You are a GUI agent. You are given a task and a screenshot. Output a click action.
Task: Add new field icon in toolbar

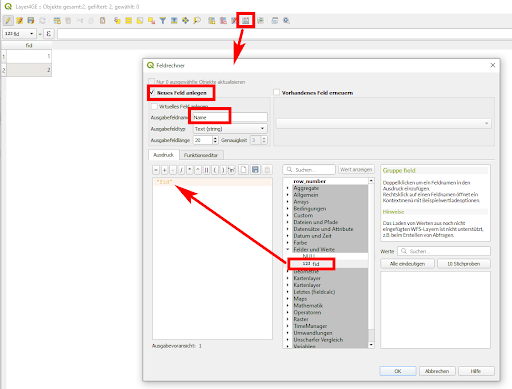[212, 21]
